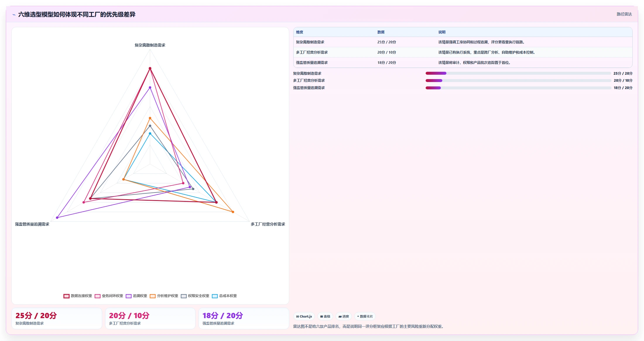Click the orange point near the 多工厂经营分析需求 corner
Image resolution: width=644 pixels, height=341 pixels.
coord(233,212)
